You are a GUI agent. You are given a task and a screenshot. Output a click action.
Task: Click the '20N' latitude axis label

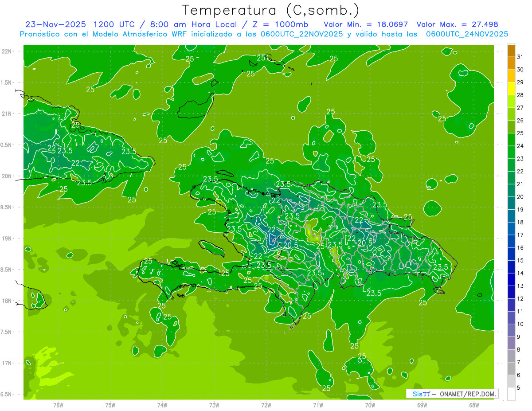[7, 176]
